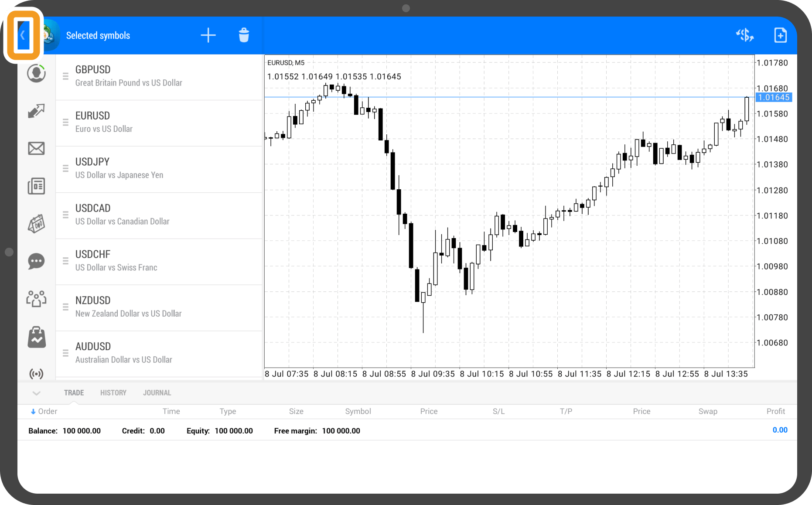Open the chat bubble icon

coord(36,261)
